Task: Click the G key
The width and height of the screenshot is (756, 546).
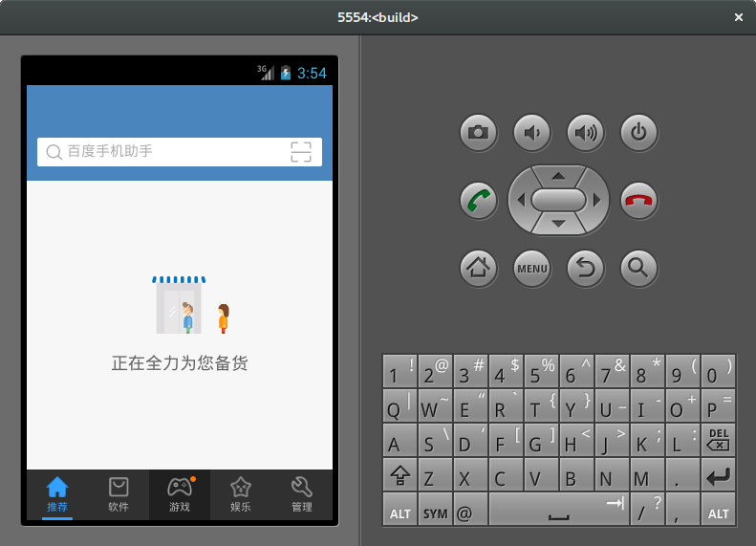Action: coord(542,441)
